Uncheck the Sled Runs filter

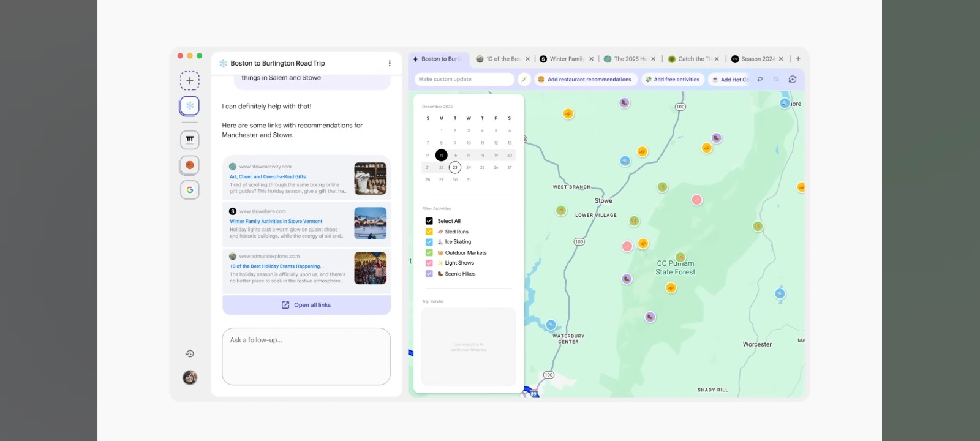(x=429, y=232)
